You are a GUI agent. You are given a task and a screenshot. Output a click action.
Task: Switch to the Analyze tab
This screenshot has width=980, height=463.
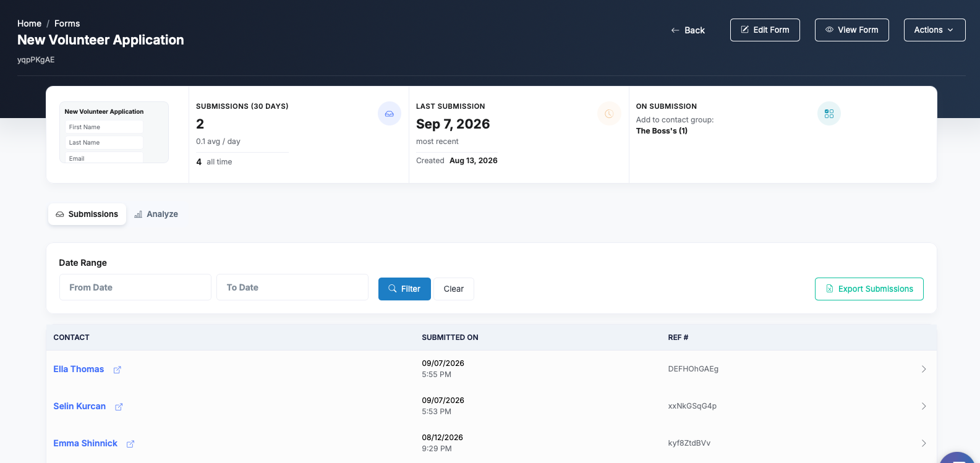pos(156,214)
